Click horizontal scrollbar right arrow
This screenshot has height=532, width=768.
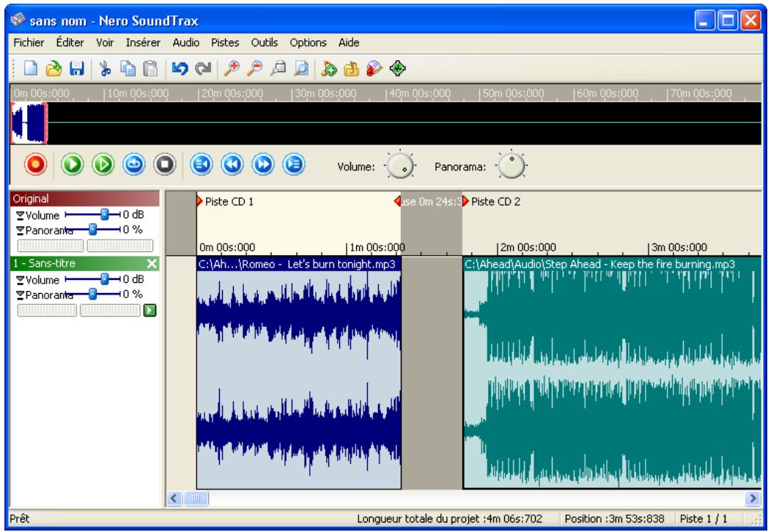753,499
